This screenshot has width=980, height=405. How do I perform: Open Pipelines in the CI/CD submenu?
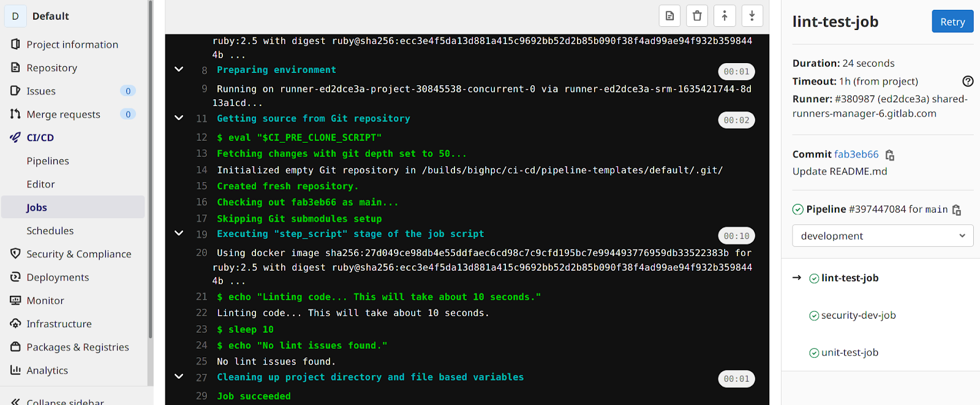point(48,161)
